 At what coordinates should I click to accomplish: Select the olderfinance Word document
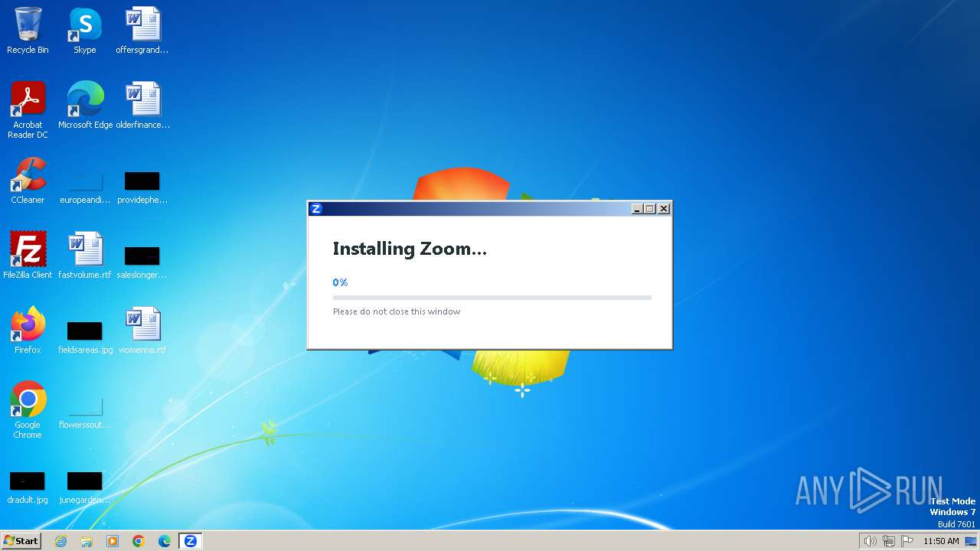[142, 106]
